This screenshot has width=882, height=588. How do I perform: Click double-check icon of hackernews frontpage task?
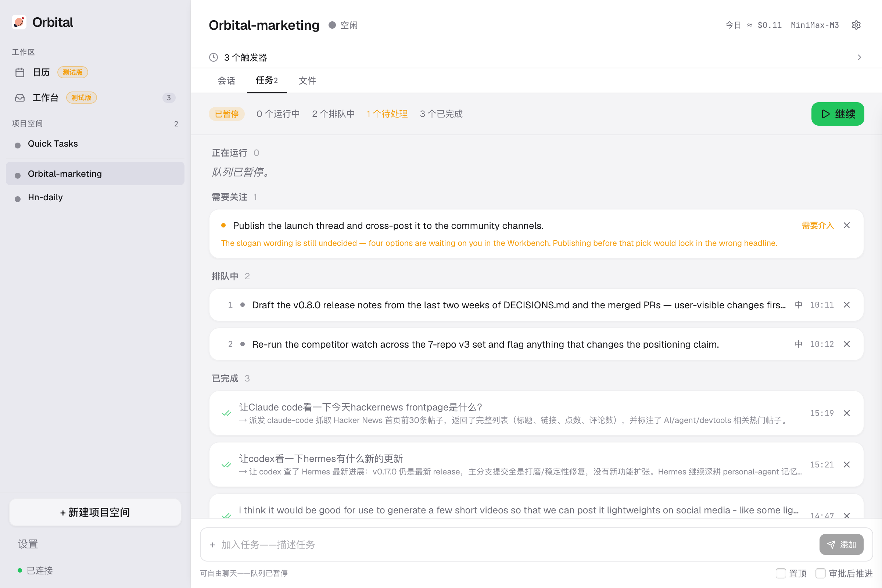(226, 413)
